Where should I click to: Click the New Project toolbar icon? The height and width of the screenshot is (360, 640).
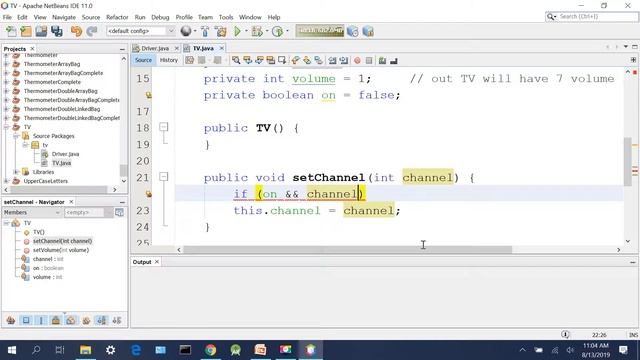[x=26, y=31]
